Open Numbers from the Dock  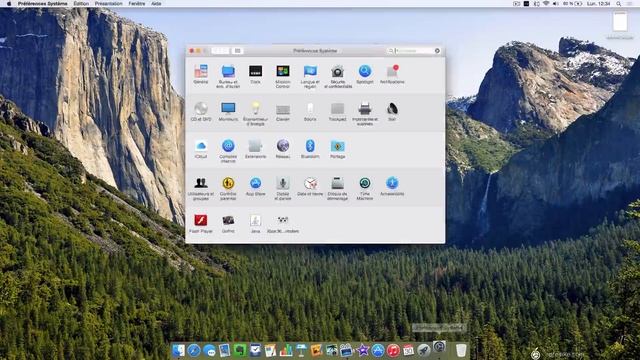pyautogui.click(x=286, y=350)
